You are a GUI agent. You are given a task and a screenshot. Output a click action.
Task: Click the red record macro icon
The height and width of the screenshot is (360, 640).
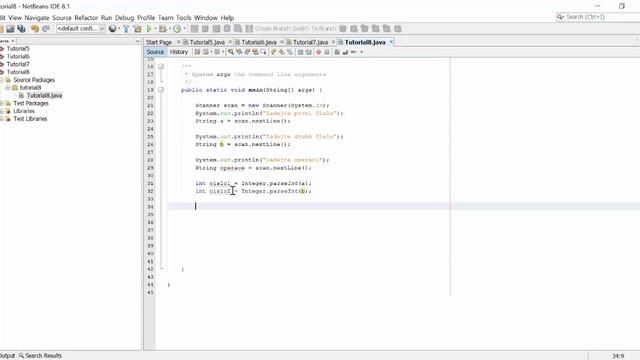319,52
